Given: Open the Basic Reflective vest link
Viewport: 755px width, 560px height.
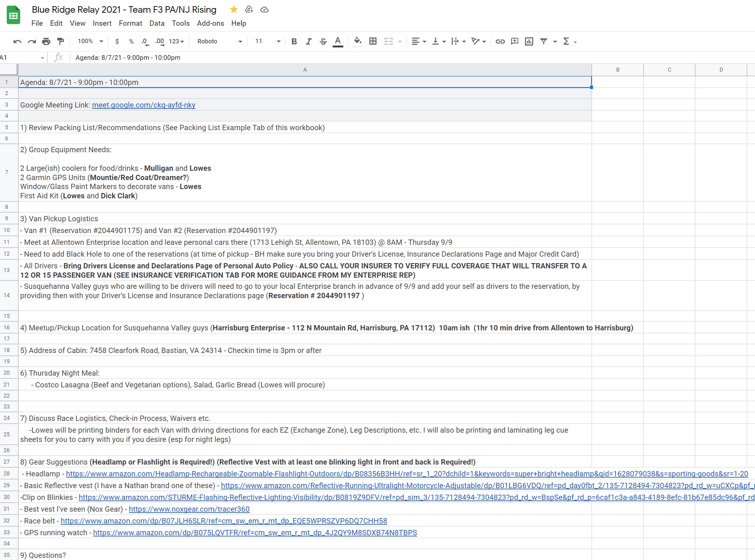Looking at the screenshot, I should coord(488,486).
